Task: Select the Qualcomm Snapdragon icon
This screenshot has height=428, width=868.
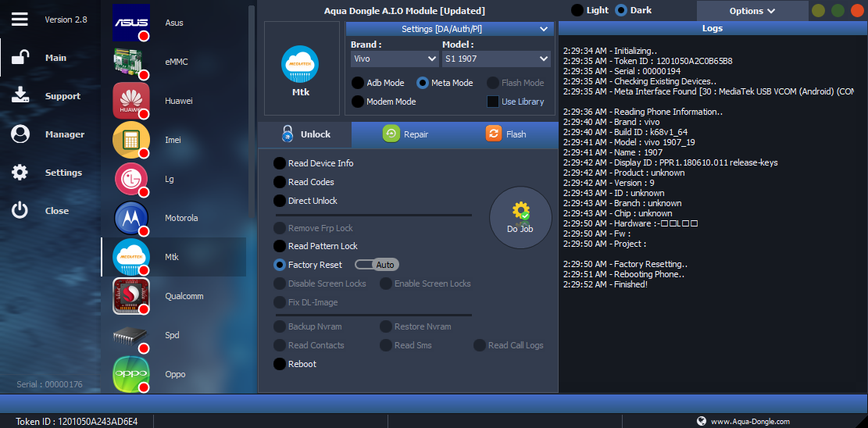Action: 131,296
